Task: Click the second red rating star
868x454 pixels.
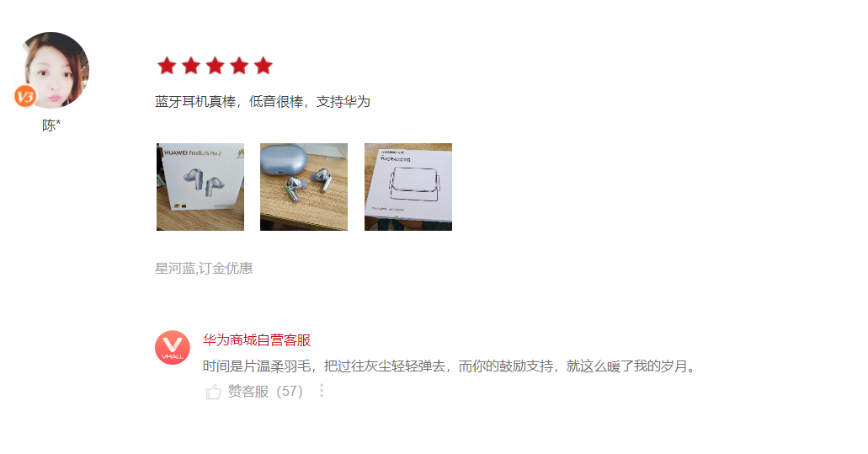Action: [x=191, y=66]
